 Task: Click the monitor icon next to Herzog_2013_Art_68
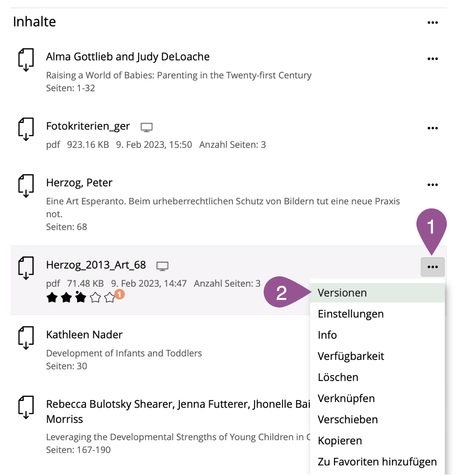coord(162,266)
